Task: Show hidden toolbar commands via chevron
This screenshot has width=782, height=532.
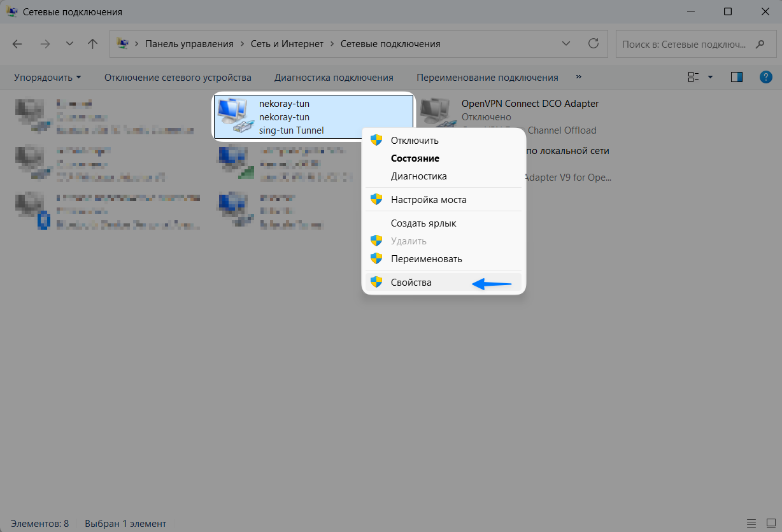Action: tap(578, 76)
